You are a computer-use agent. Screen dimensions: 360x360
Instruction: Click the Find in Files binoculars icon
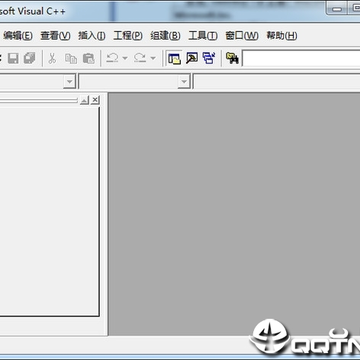(x=232, y=58)
